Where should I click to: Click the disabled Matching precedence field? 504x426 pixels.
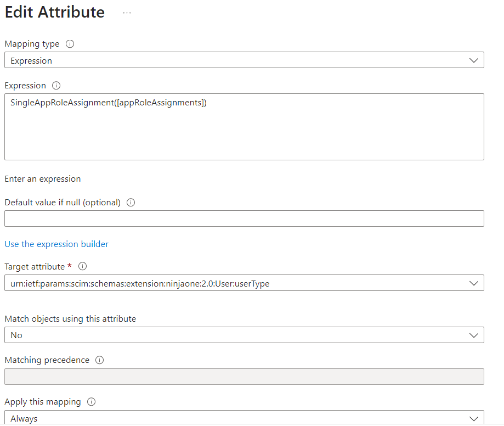[x=244, y=377]
